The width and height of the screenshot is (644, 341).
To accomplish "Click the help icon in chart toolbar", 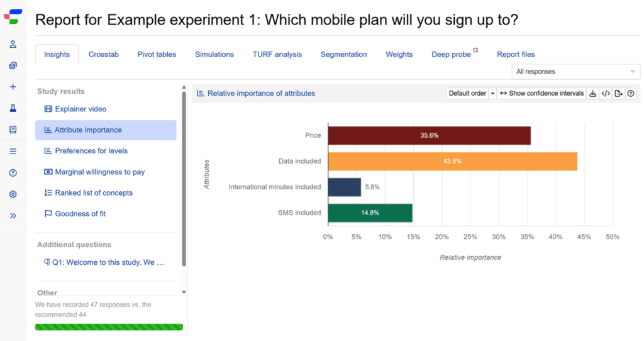I will [631, 94].
